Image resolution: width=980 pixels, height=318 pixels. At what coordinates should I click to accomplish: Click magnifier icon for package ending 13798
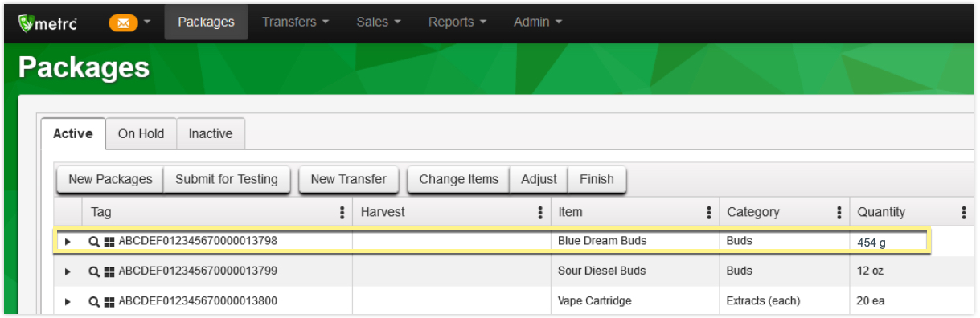coord(93,241)
